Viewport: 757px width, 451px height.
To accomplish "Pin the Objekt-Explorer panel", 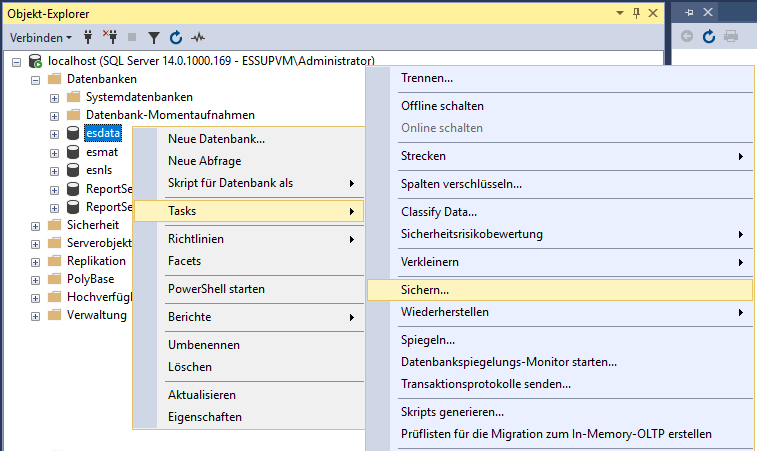I will pos(636,14).
